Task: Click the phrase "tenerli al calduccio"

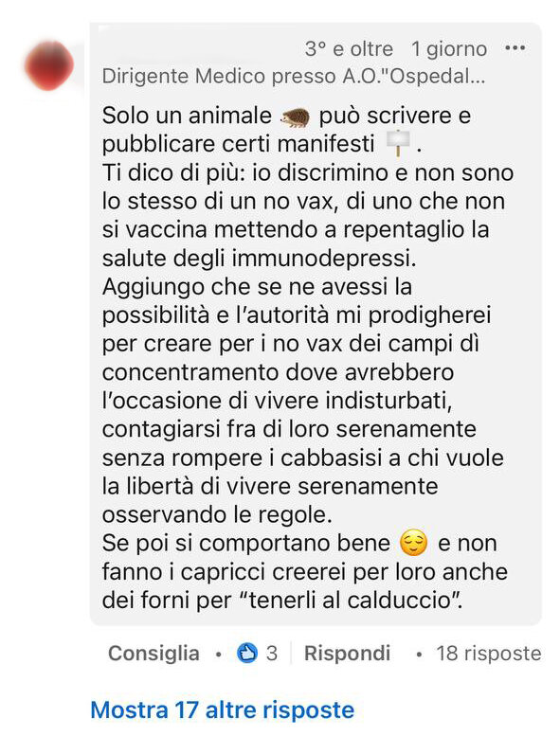Action: (350, 601)
